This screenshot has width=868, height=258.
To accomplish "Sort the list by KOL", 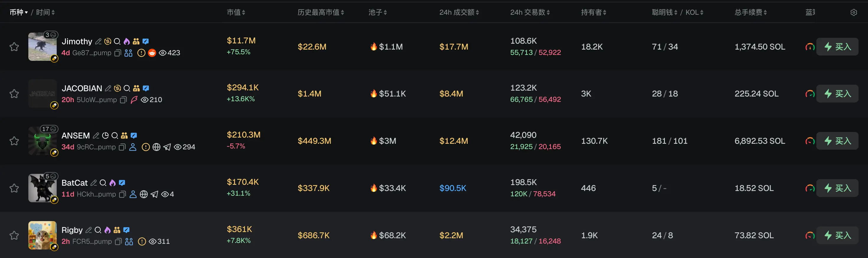I will tap(694, 12).
